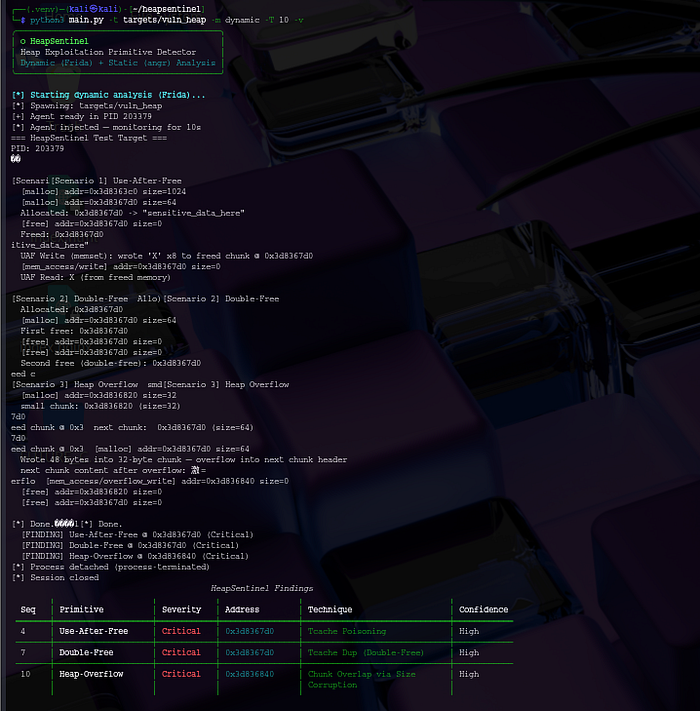Click the kali@kali shell prompt text
Image resolution: width=700 pixels, height=711 pixels.
[94, 9]
